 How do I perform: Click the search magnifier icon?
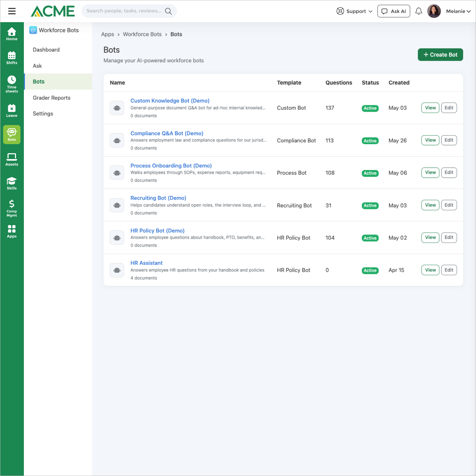coord(168,11)
